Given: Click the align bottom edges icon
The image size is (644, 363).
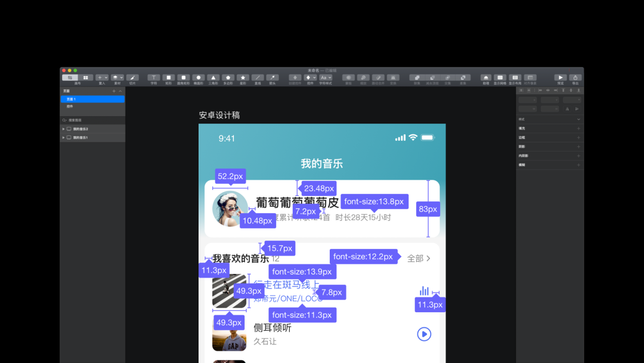Looking at the screenshot, I should coord(578,90).
